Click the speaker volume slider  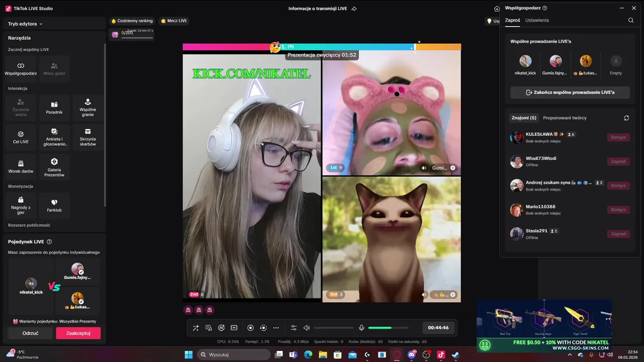coord(334,328)
